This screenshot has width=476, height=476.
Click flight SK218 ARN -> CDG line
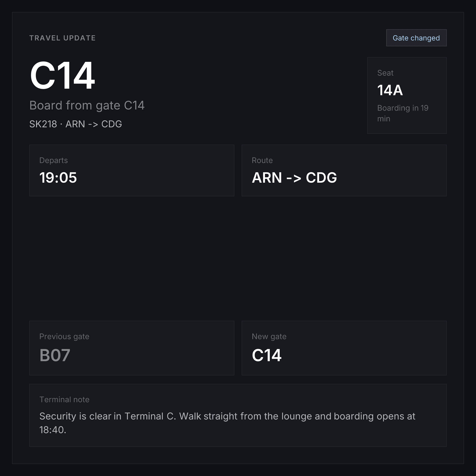tap(76, 124)
